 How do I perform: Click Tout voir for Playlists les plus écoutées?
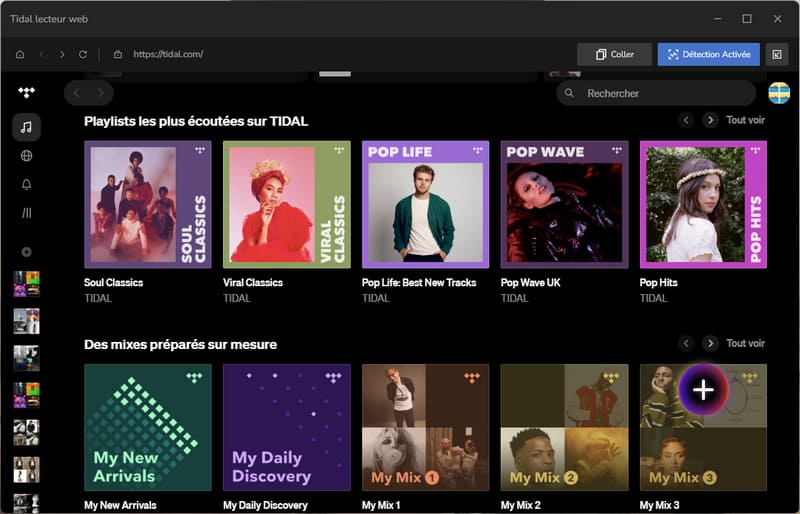[745, 120]
